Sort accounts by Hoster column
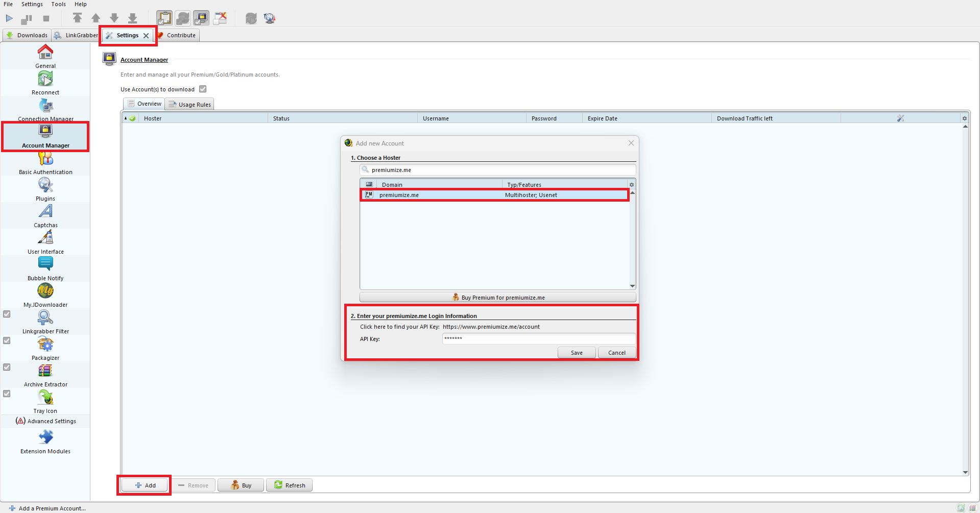 coord(203,118)
